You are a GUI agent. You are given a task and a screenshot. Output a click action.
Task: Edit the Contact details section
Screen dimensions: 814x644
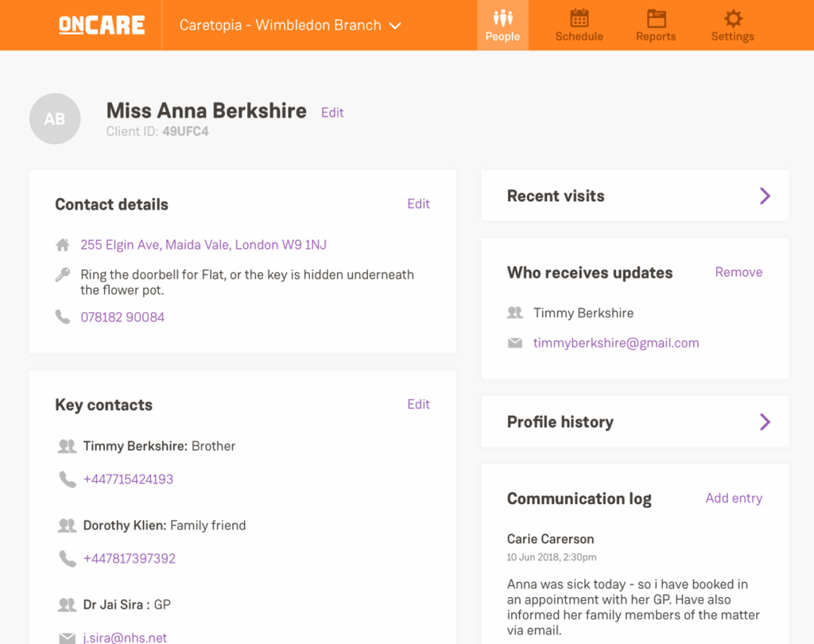pos(418,204)
